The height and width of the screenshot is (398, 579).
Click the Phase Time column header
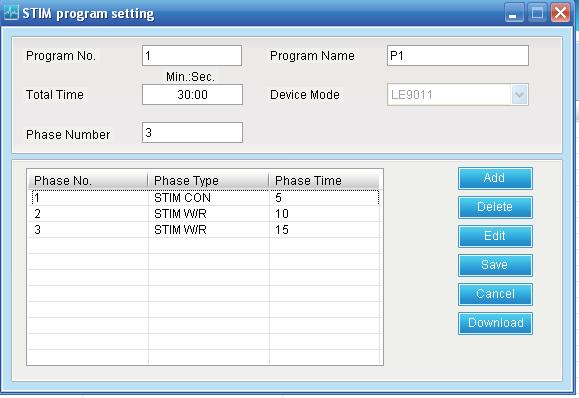[324, 181]
